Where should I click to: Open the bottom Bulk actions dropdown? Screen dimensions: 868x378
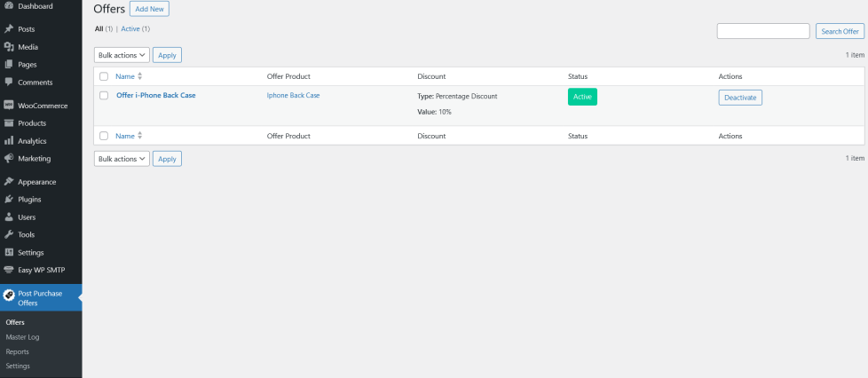click(x=122, y=159)
